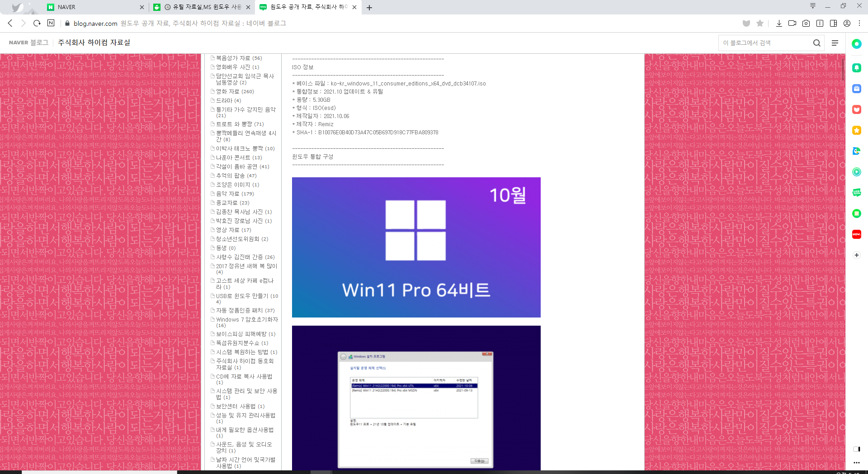Capture a screenshot with the camera icon
The image size is (868, 474).
coord(806,23)
